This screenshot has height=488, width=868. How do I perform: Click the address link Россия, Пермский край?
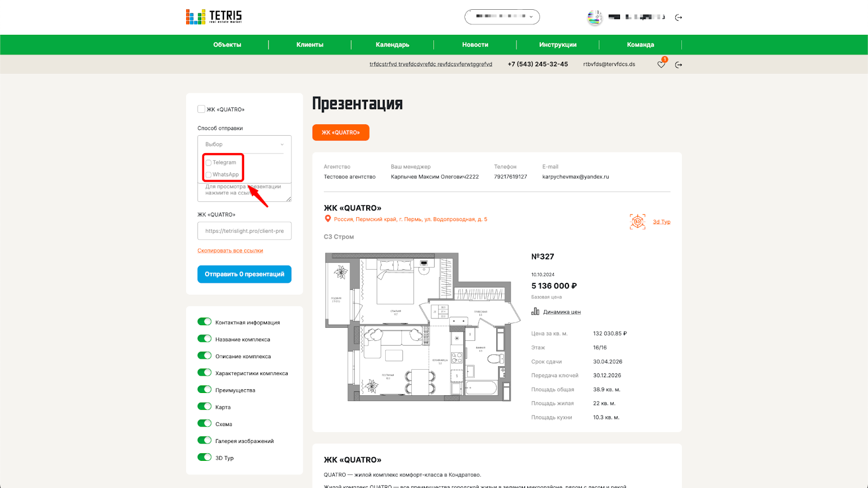coord(411,219)
